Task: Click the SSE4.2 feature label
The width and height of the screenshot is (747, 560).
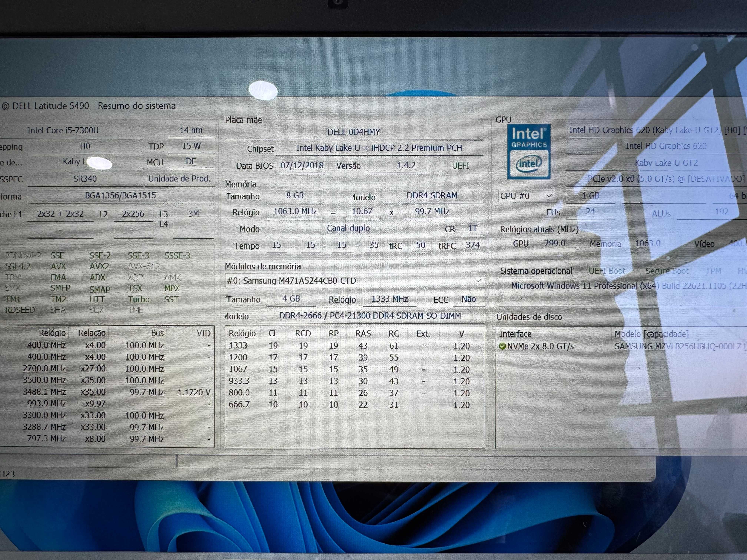Action: click(x=18, y=266)
